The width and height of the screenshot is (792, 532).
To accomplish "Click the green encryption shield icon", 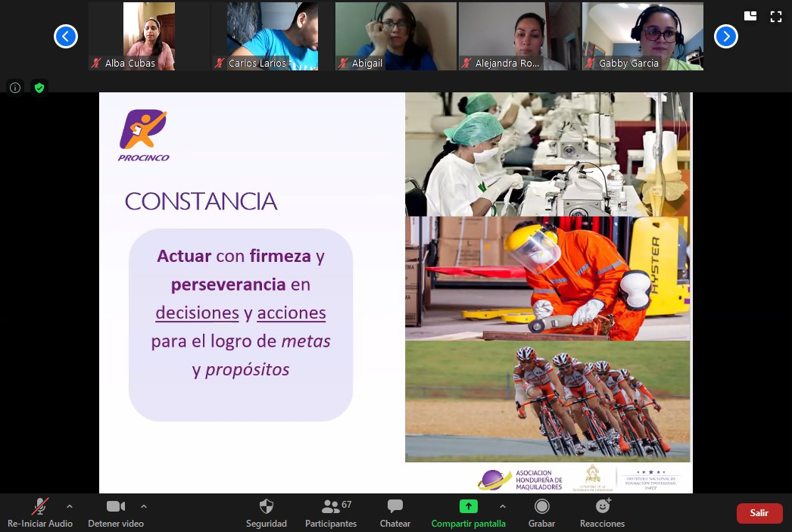I will coord(39,88).
